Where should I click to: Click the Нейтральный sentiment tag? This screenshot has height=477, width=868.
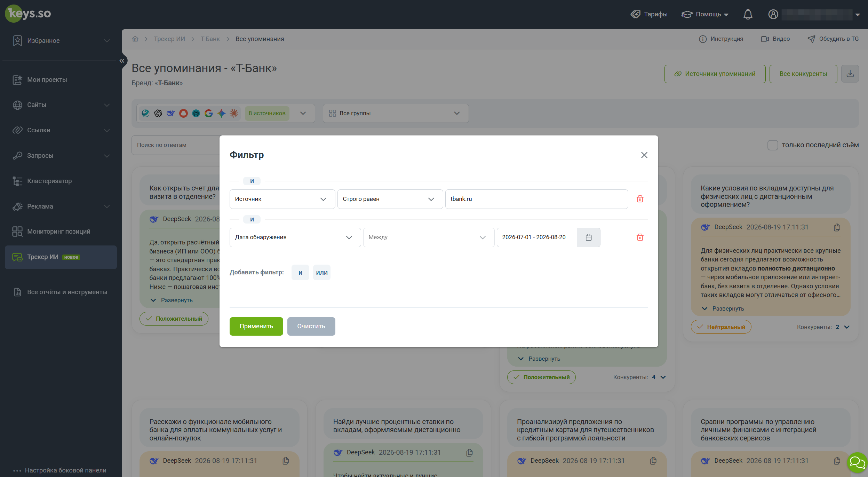click(721, 327)
